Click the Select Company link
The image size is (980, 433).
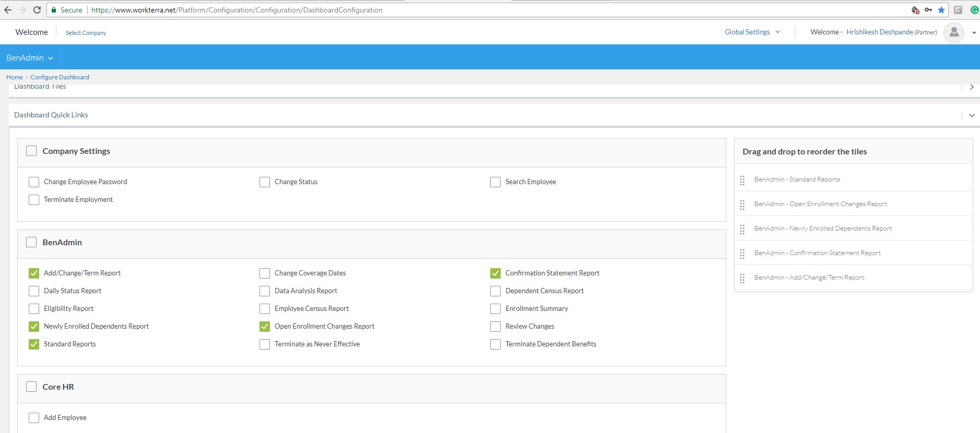pyautogui.click(x=86, y=33)
